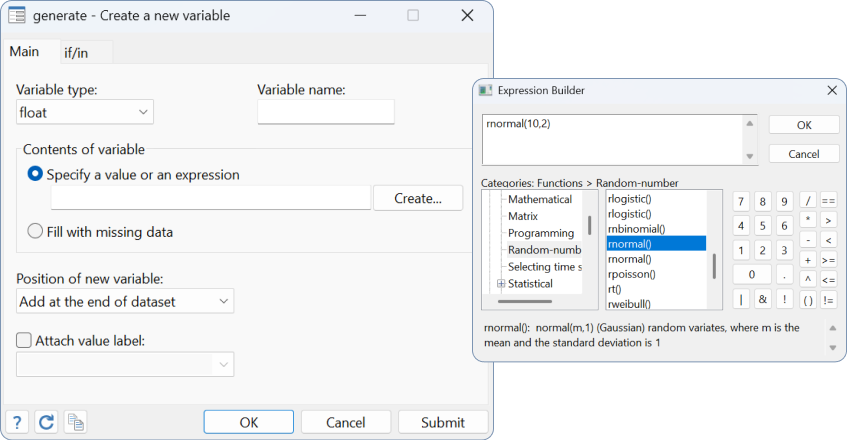This screenshot has height=440, width=848.
Task: Open help with the question mark button
Action: [x=16, y=422]
